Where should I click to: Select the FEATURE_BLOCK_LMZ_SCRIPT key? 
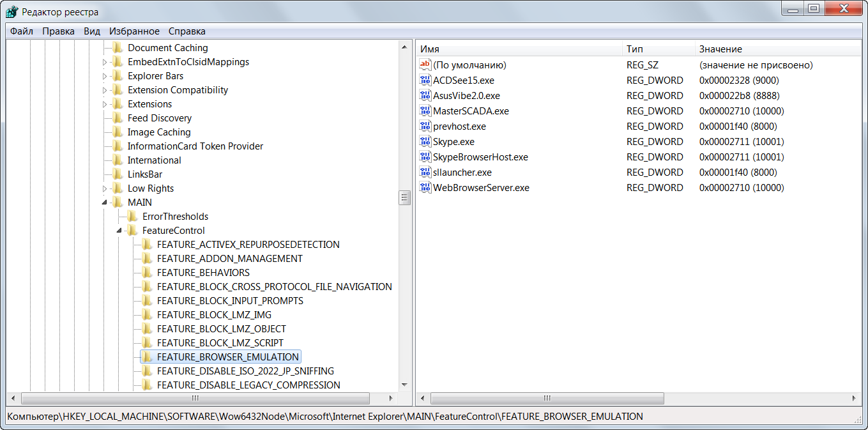(220, 342)
